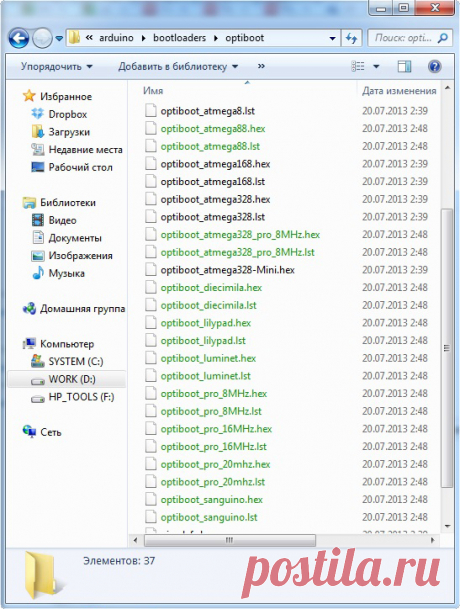Select file optiboot_atmega88.hex

(x=213, y=129)
